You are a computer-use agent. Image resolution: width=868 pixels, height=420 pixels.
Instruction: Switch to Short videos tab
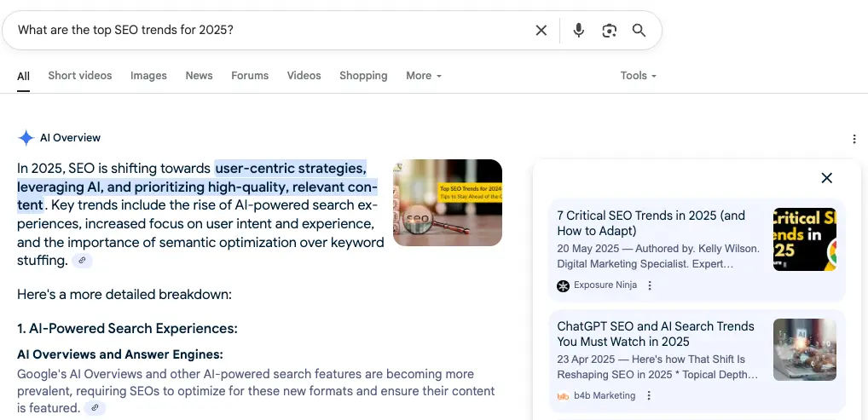click(x=79, y=75)
